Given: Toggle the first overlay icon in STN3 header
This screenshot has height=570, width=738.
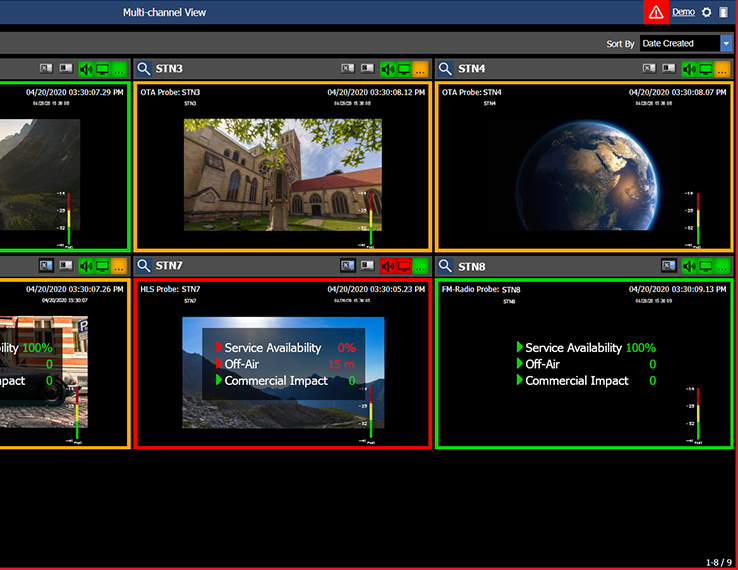Looking at the screenshot, I should click(x=348, y=69).
